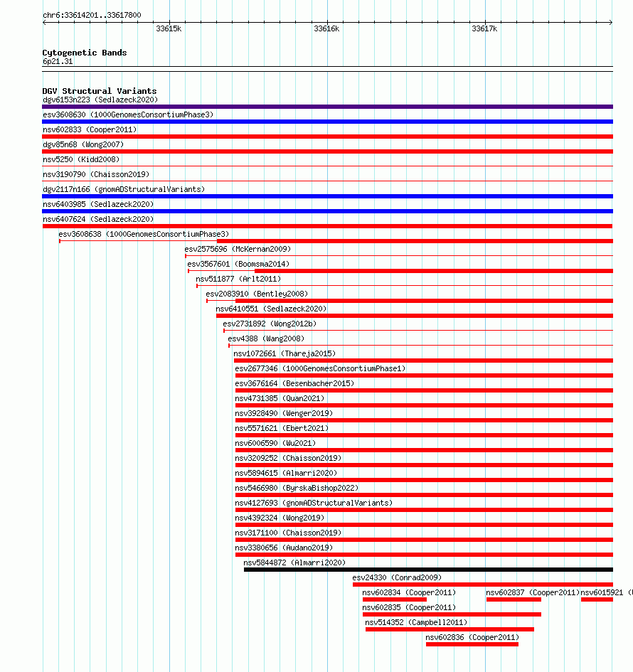Screen dimensions: 633x672
Task: Select nsv4731385 (Quan2021) variant label
Action: coord(280,398)
